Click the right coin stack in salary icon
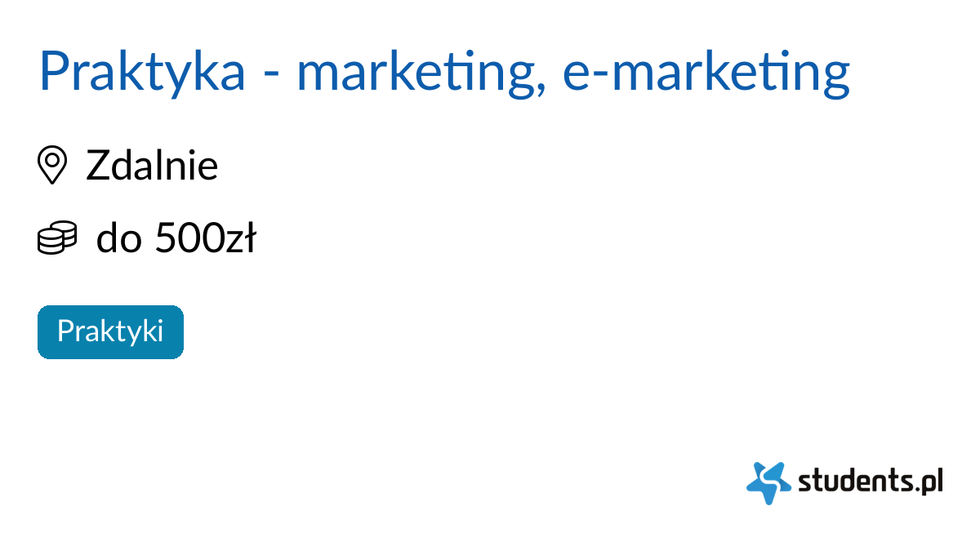Viewport: 980px width, 551px height. (66, 234)
